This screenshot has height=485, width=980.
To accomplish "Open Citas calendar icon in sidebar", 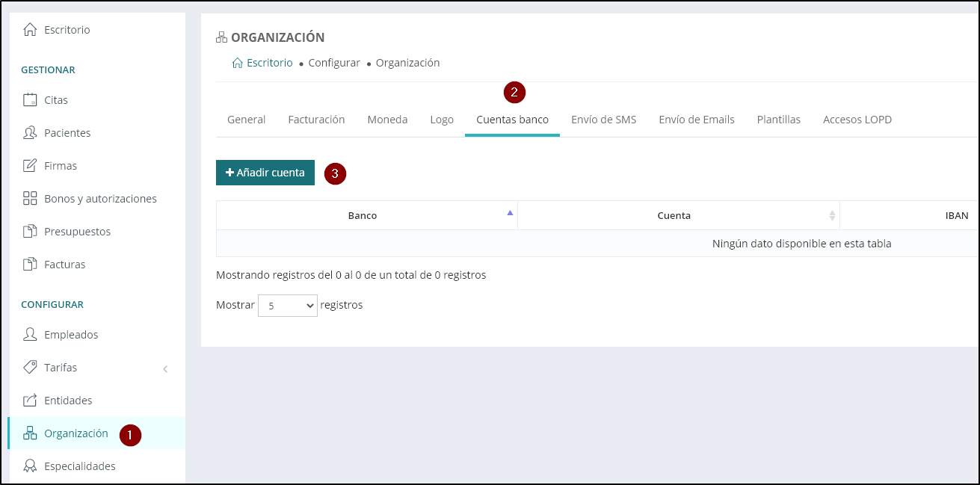I will [x=30, y=100].
